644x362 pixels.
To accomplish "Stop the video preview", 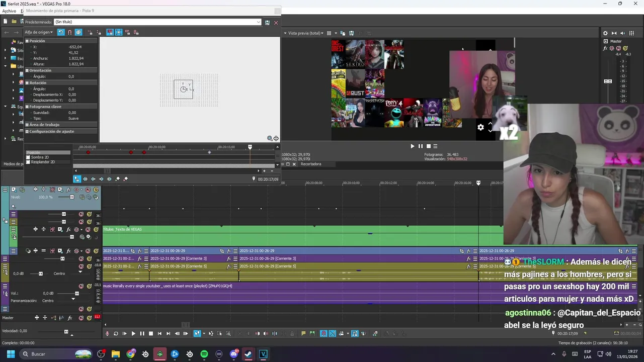I will 429,146.
